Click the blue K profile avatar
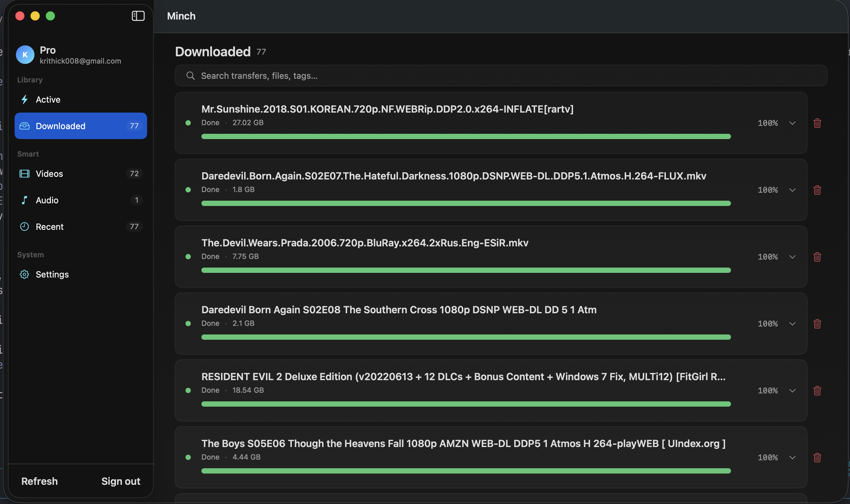Viewport: 850px width, 504px height. click(25, 55)
